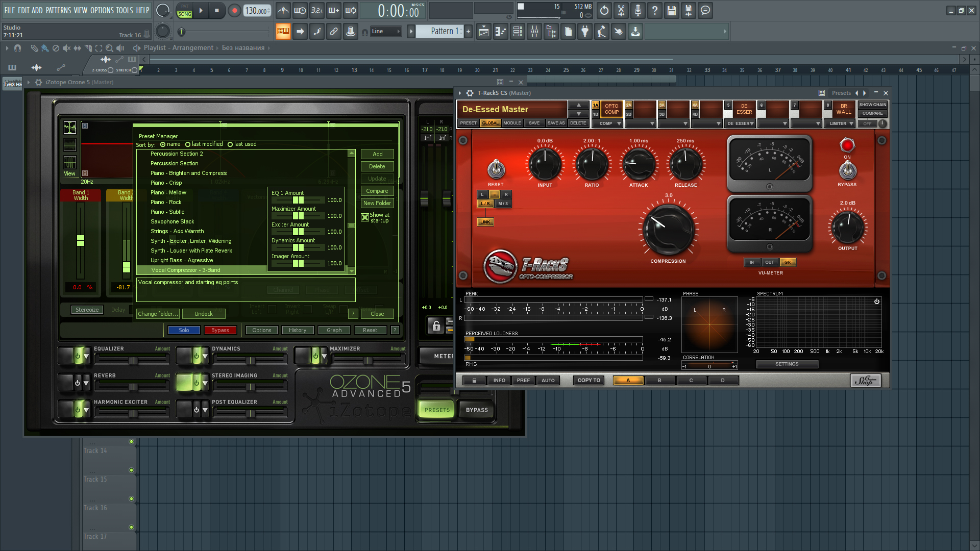This screenshot has height=551, width=980.
Task: Open the OPTIONS menu
Action: point(102,10)
